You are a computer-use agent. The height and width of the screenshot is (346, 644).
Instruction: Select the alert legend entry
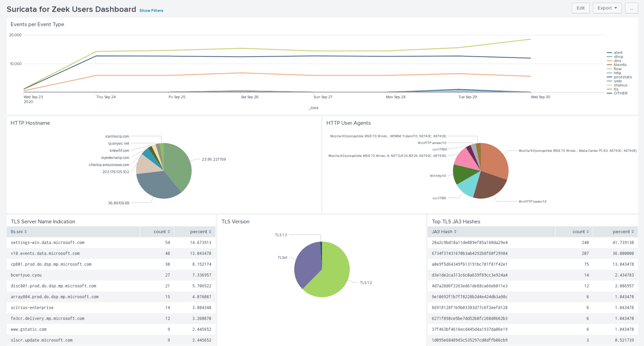(x=614, y=53)
